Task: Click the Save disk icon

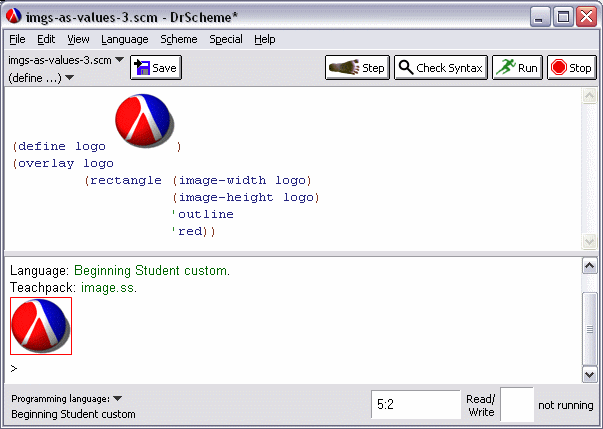Action: (x=142, y=67)
